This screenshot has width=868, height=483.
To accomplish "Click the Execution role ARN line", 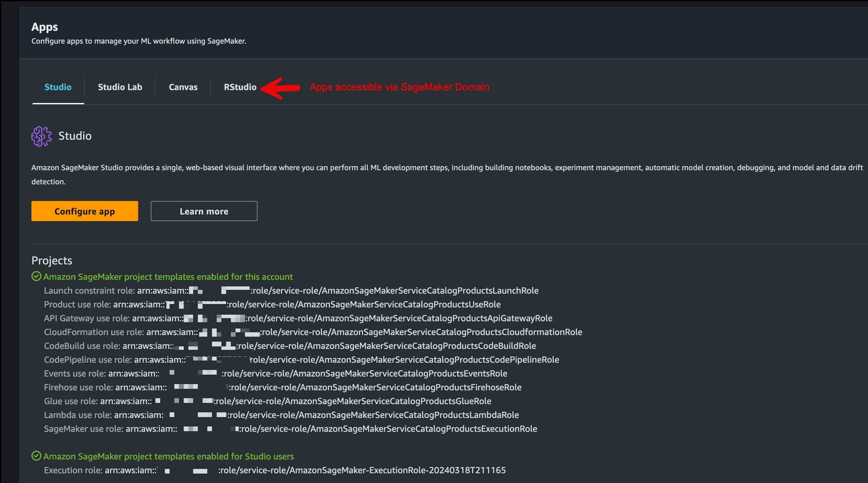I will 275,470.
